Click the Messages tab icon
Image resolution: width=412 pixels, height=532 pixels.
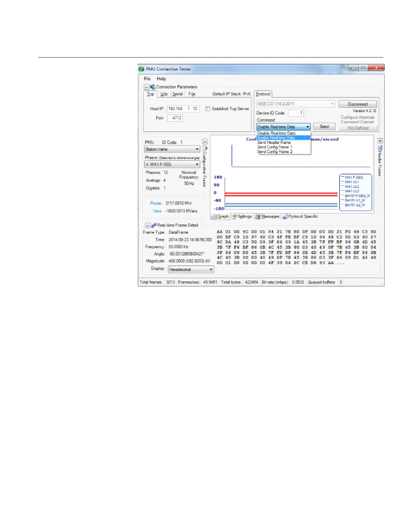pos(258,217)
